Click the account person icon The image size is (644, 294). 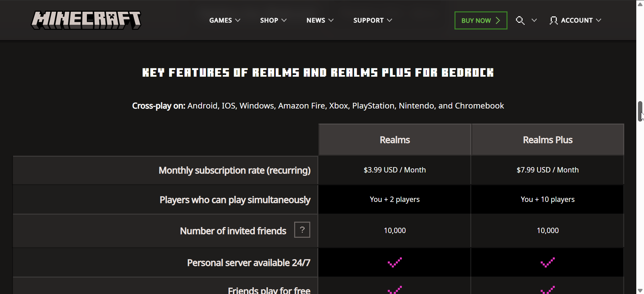553,20
